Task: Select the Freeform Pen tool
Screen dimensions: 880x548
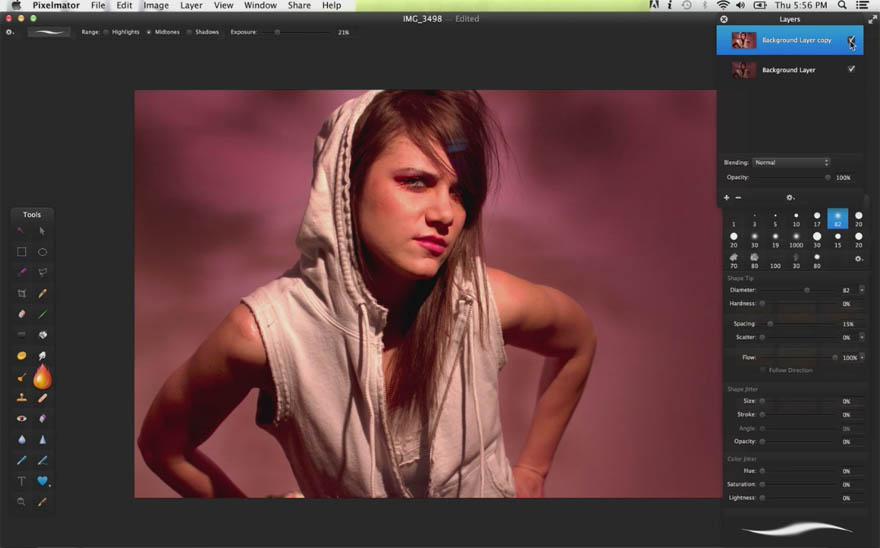Action: point(42,460)
